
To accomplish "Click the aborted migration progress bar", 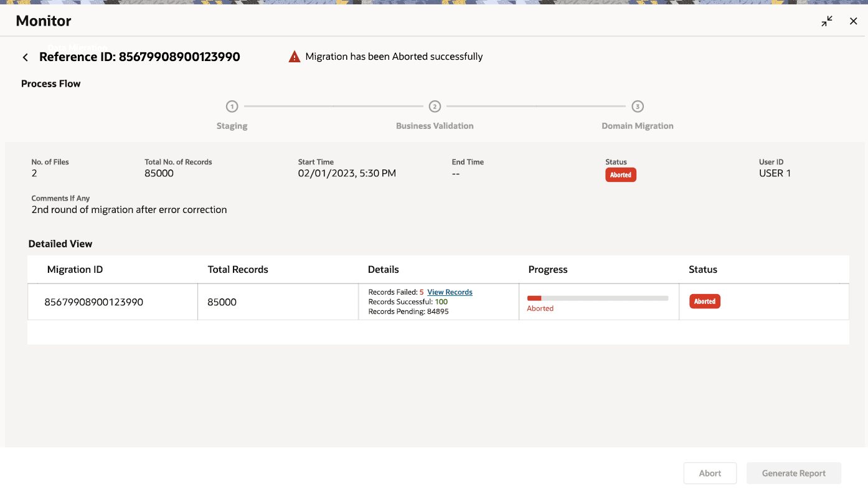I will pos(597,298).
